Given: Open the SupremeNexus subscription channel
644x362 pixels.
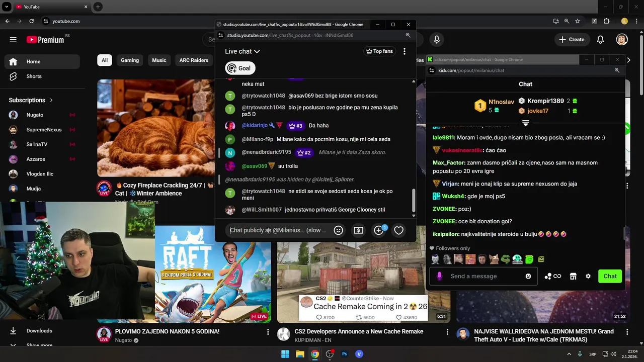Looking at the screenshot, I should click(42, 130).
